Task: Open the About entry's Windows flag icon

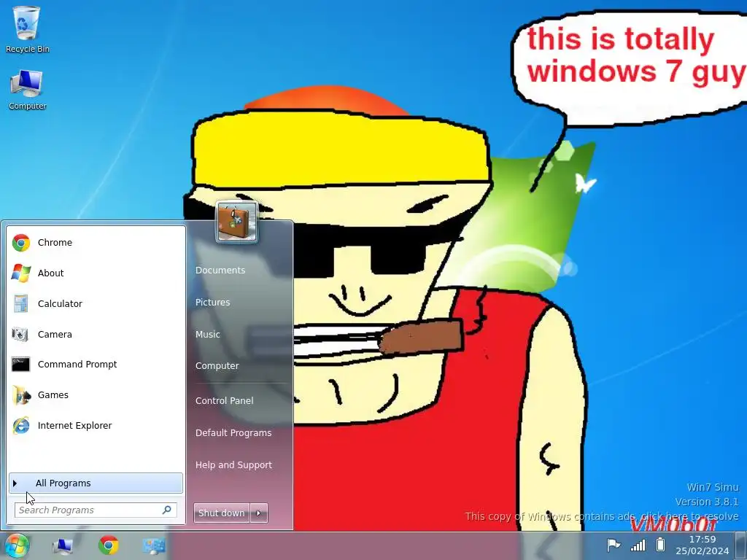Action: click(x=21, y=273)
